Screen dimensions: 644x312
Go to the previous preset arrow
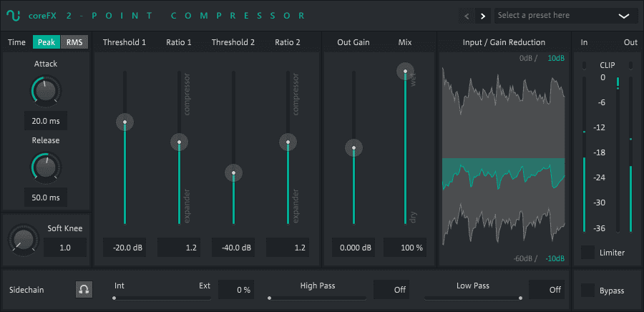(x=467, y=16)
